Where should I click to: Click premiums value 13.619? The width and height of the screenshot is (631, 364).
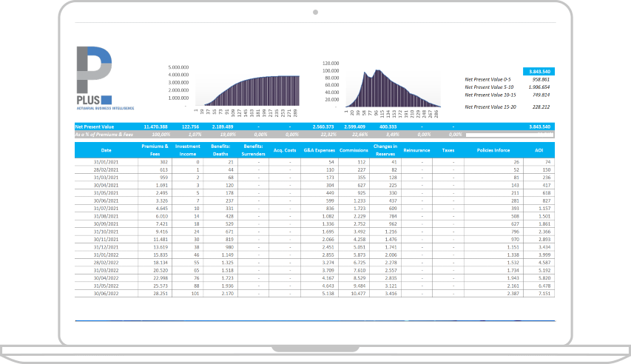161,247
